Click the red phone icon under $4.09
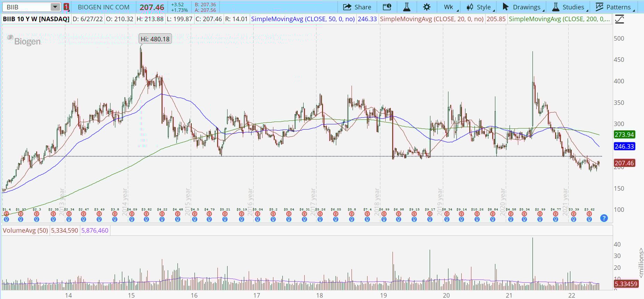The height and width of the screenshot is (299, 644). [x=132, y=214]
